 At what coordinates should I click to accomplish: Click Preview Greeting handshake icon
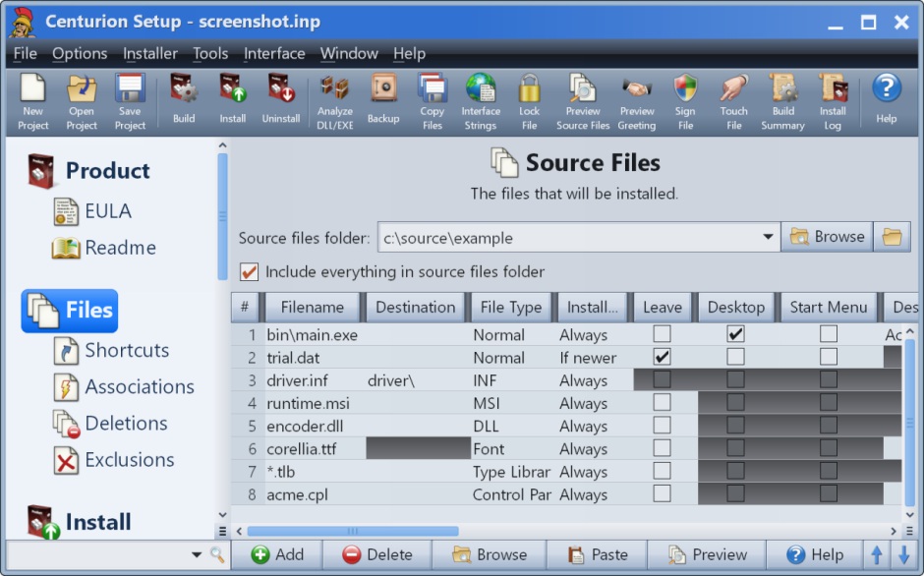(637, 90)
